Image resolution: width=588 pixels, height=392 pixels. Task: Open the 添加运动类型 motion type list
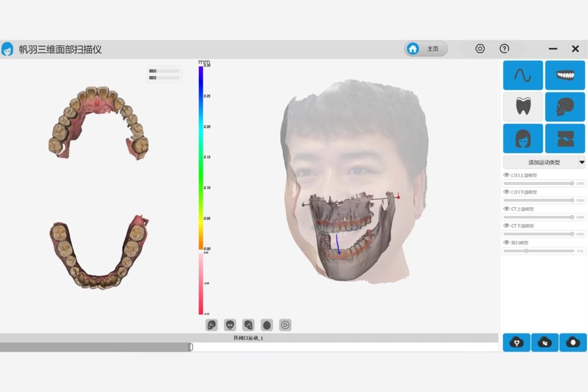[x=543, y=162]
